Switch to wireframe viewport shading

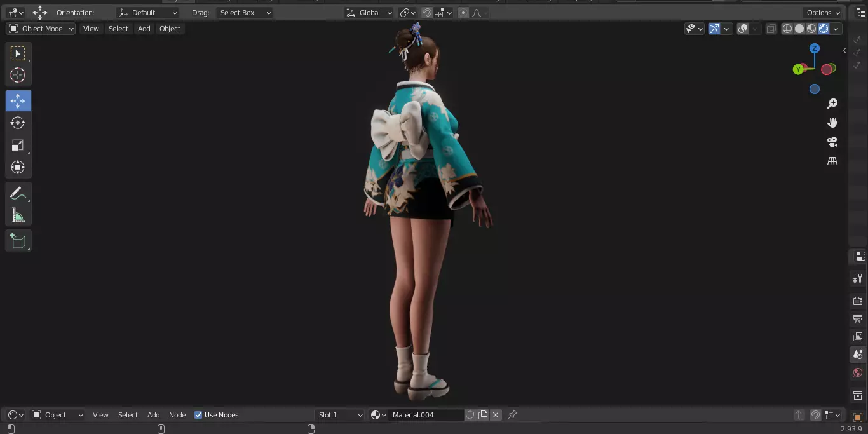(787, 29)
